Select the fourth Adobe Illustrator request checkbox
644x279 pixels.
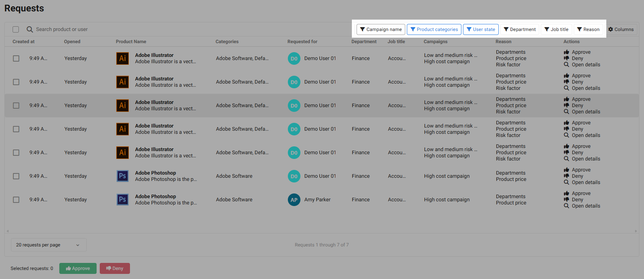coord(16,129)
